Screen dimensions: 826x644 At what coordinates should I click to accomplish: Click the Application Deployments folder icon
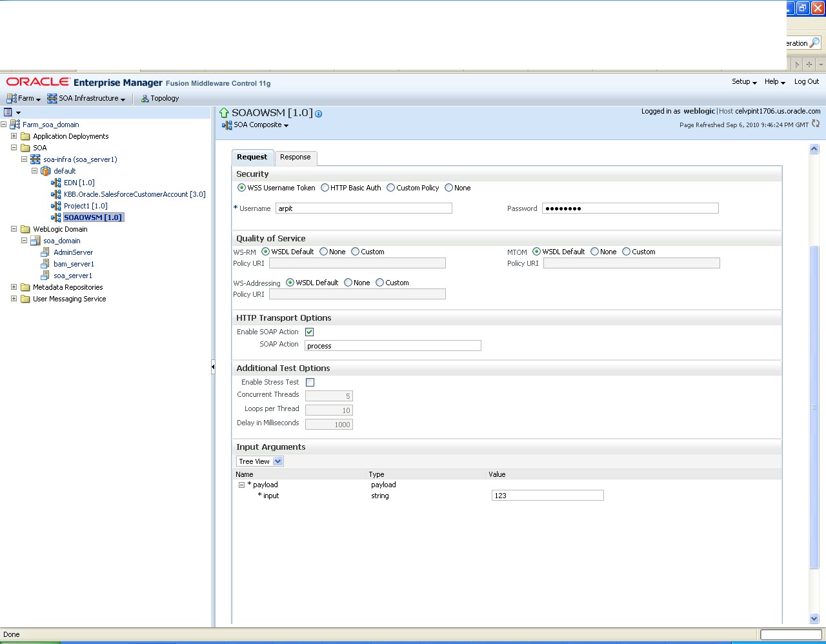(25, 136)
